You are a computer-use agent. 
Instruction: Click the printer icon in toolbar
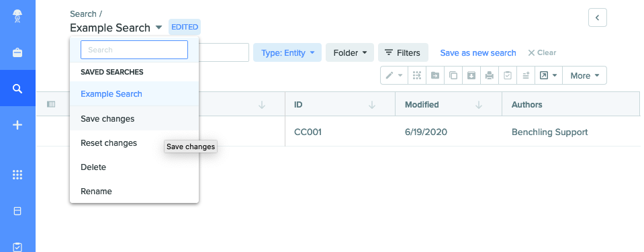(489, 76)
